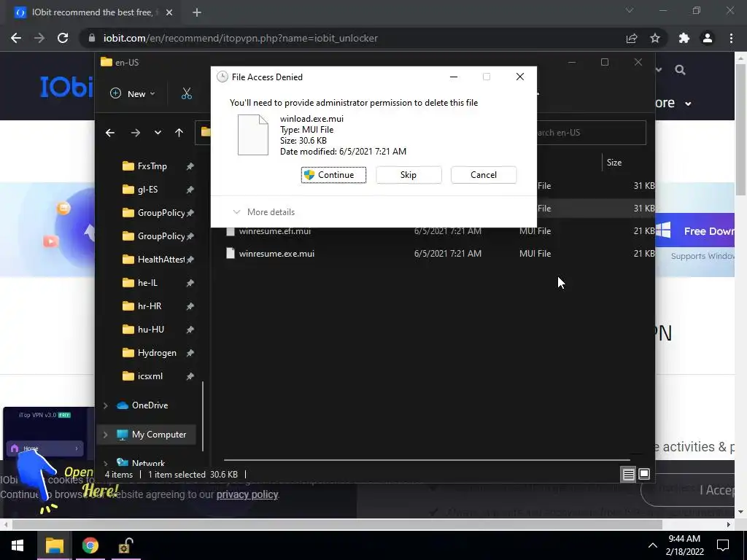Select the winresume.efi.mui file
This screenshot has width=747, height=560.
pyautogui.click(x=275, y=231)
